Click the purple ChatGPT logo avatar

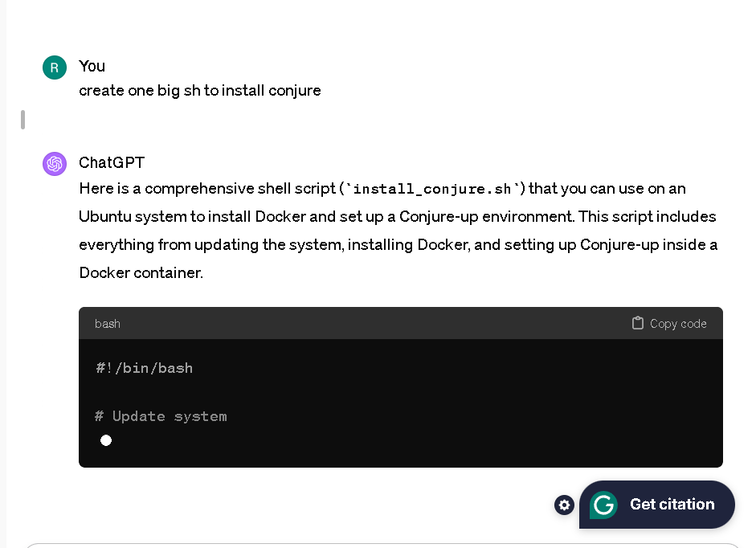click(x=55, y=164)
